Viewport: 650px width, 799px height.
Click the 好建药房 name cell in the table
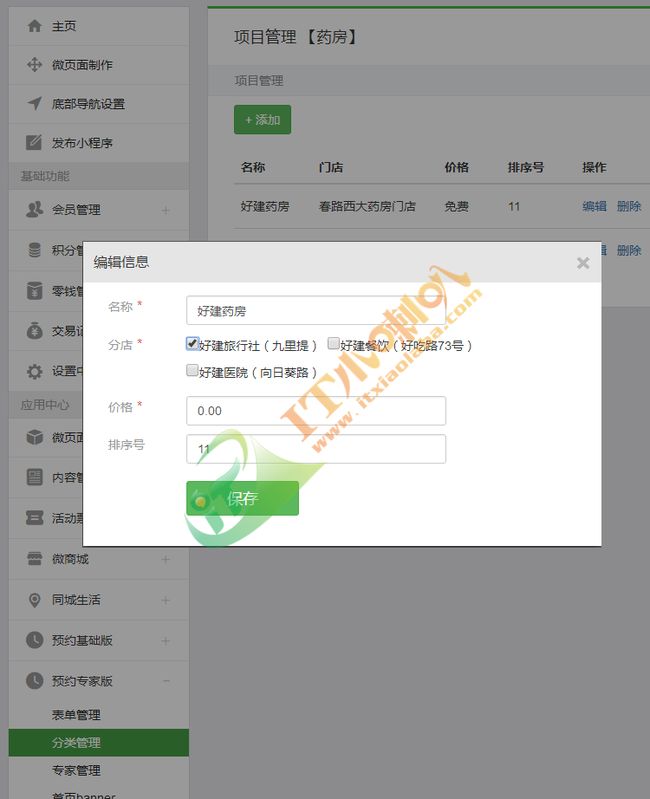[x=265, y=206]
